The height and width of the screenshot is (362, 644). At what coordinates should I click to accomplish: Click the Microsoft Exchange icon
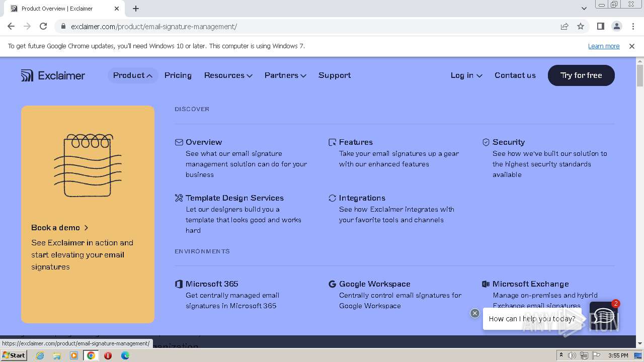(x=486, y=284)
